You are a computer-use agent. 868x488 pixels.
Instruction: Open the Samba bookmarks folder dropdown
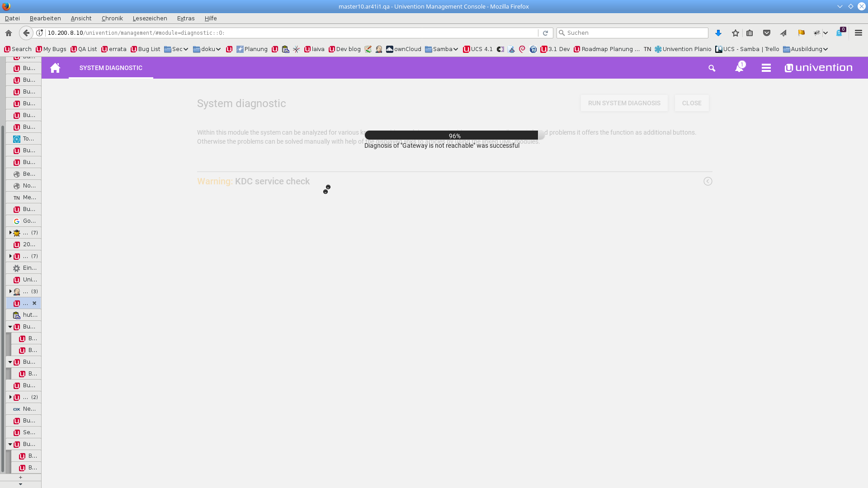442,49
